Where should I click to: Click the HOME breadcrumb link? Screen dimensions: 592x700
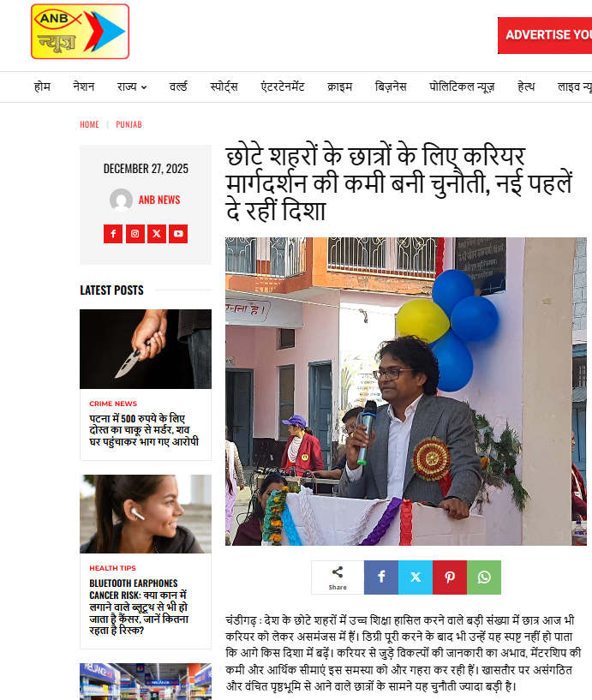tap(89, 124)
